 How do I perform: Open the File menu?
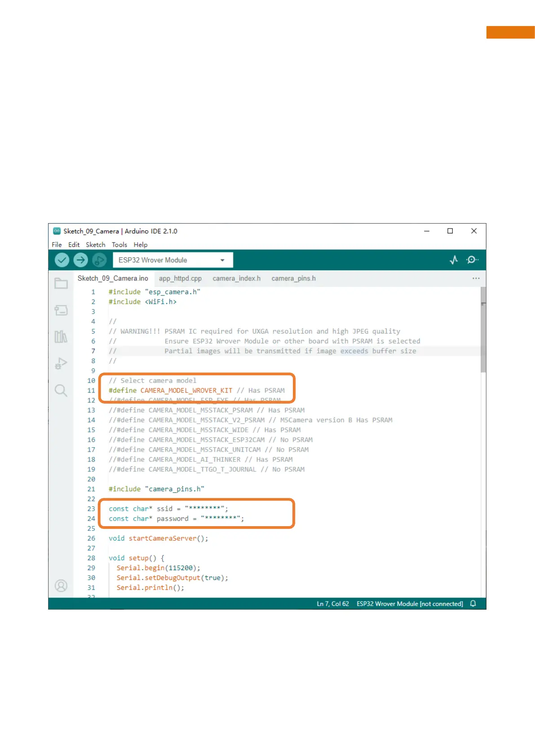(x=57, y=245)
